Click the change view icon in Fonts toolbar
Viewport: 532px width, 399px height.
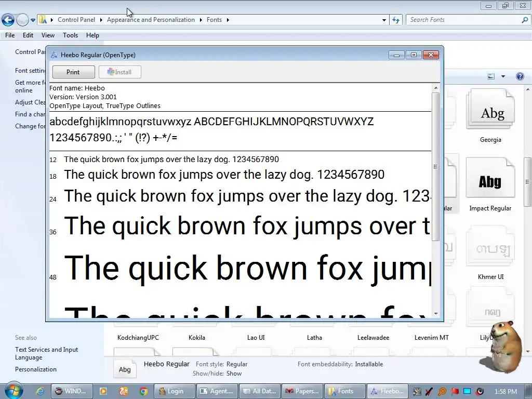coord(491,76)
